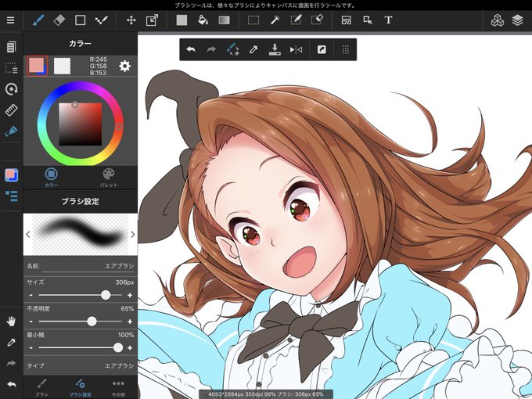Viewport: 532px width, 399px height.
Task: Click the sidebar Undo arrow
Action: pyautogui.click(x=11, y=384)
